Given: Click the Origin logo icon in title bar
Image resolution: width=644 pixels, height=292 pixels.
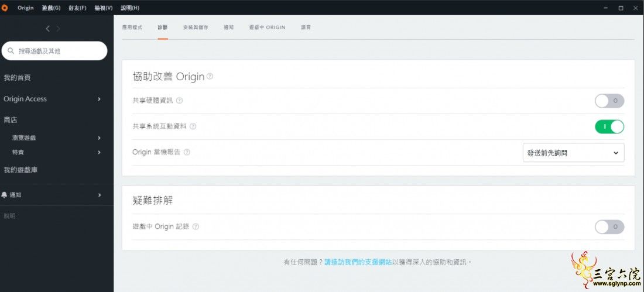Looking at the screenshot, I should point(5,8).
